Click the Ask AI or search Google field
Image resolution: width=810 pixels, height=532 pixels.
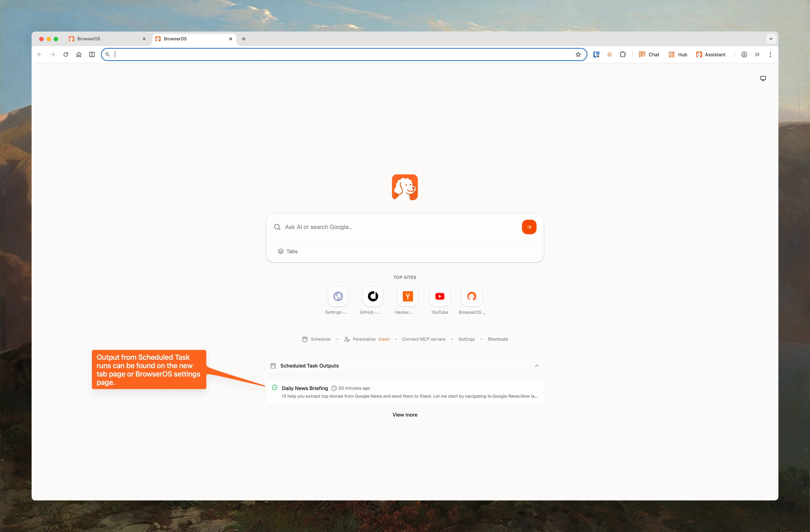(x=398, y=227)
